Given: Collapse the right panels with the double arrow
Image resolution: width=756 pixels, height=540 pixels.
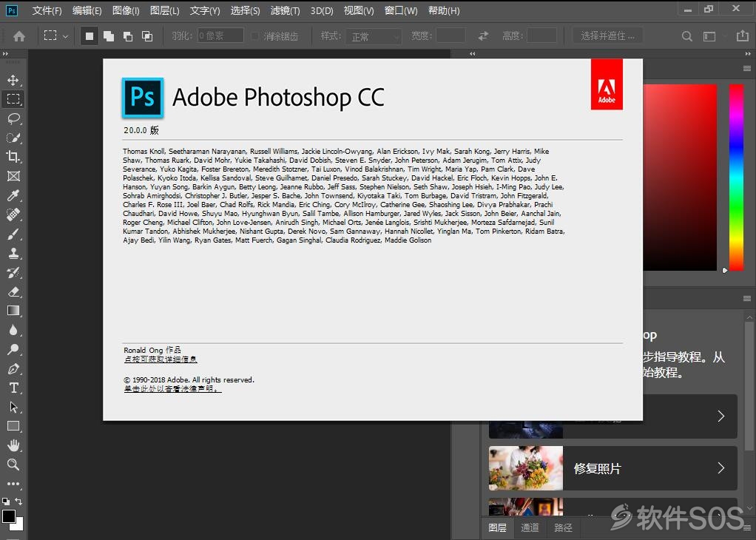Looking at the screenshot, I should 748,53.
